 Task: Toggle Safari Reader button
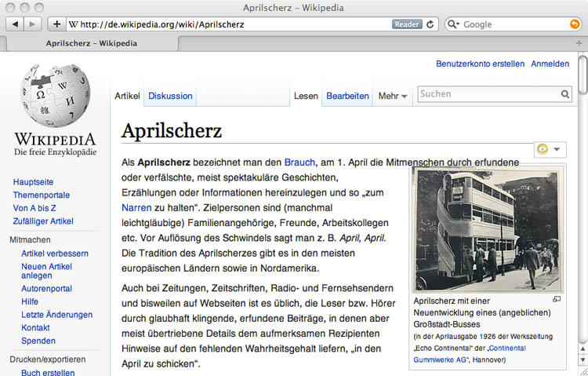(x=407, y=24)
